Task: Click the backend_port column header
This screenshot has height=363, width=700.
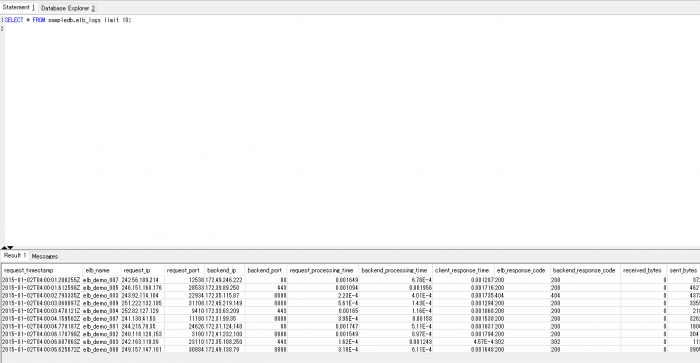Action: click(x=266, y=271)
